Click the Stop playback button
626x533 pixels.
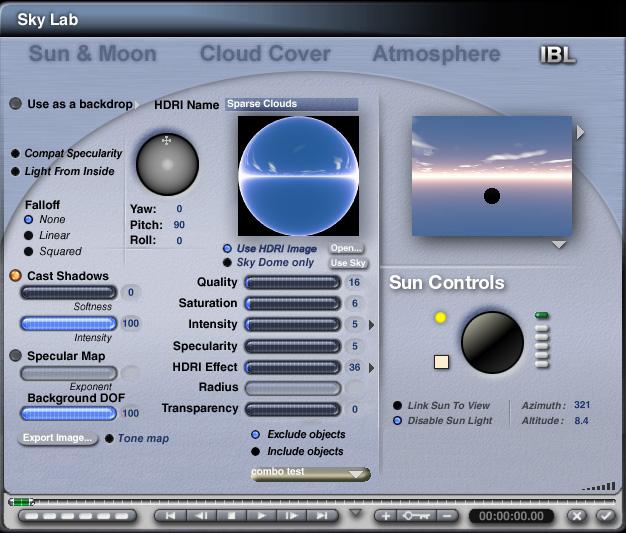[x=231, y=516]
